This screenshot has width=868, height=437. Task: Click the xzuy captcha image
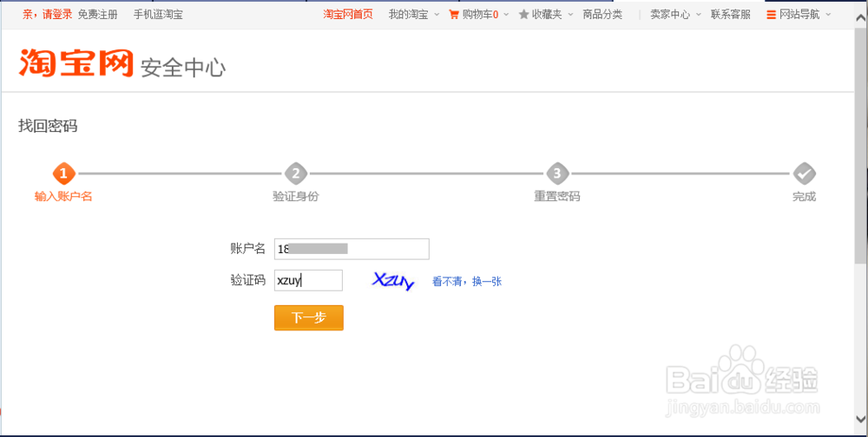393,281
